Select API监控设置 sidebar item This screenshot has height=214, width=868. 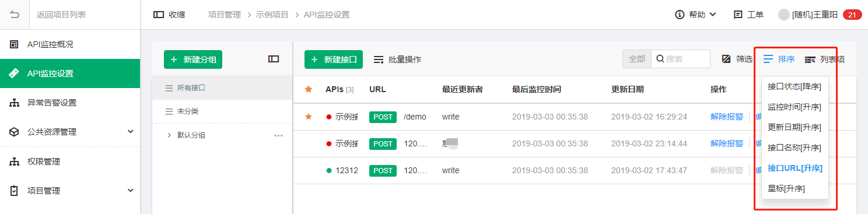[70, 73]
